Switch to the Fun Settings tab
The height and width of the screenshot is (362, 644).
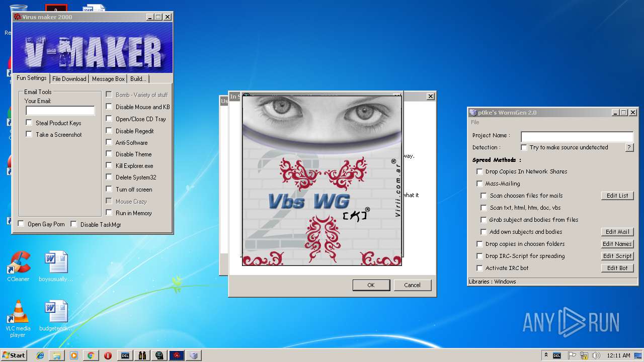point(31,78)
